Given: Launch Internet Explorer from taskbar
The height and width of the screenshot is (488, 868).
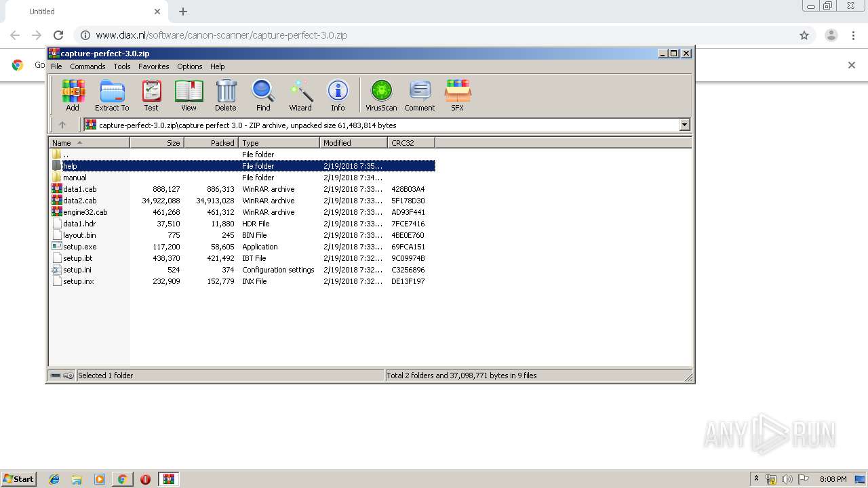Looking at the screenshot, I should [54, 479].
